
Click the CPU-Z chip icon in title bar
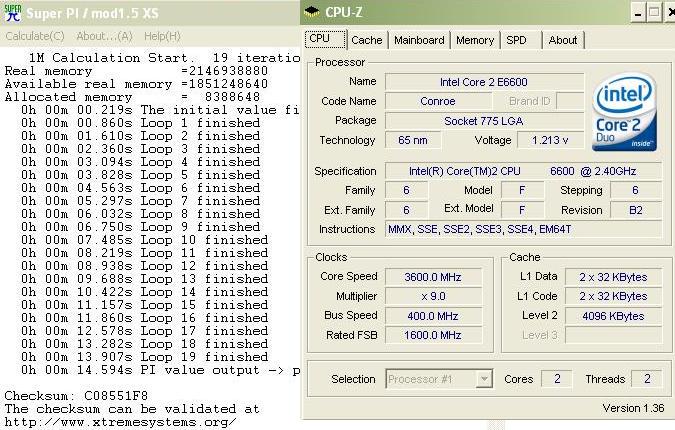[312, 12]
